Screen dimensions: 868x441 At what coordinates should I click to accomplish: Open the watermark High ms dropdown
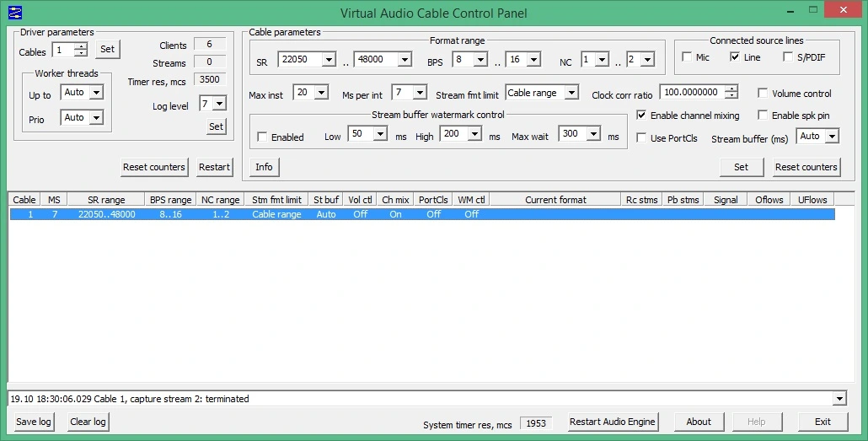point(474,133)
